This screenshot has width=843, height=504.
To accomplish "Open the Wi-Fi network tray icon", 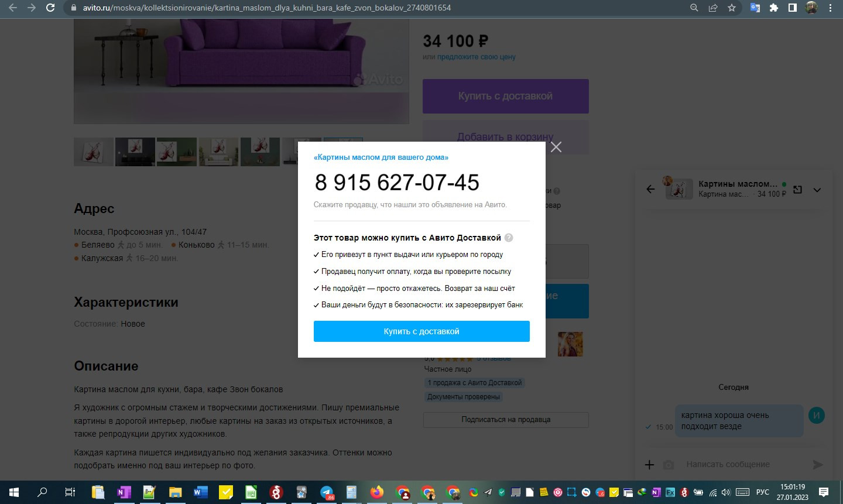I will click(713, 492).
